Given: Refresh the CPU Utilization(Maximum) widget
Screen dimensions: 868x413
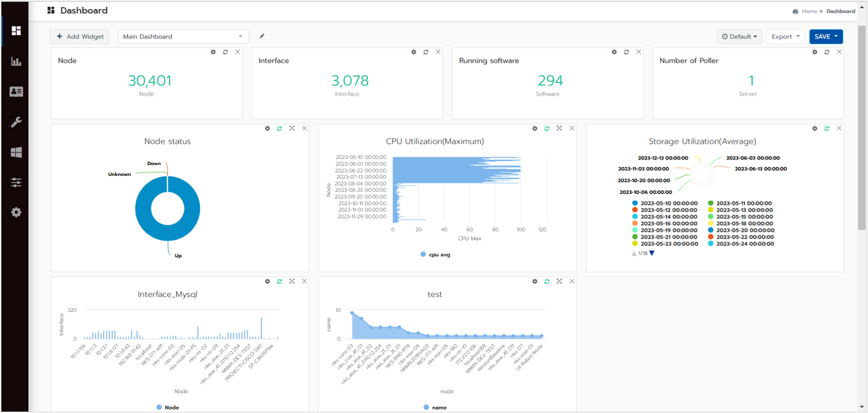Looking at the screenshot, I should click(x=547, y=129).
